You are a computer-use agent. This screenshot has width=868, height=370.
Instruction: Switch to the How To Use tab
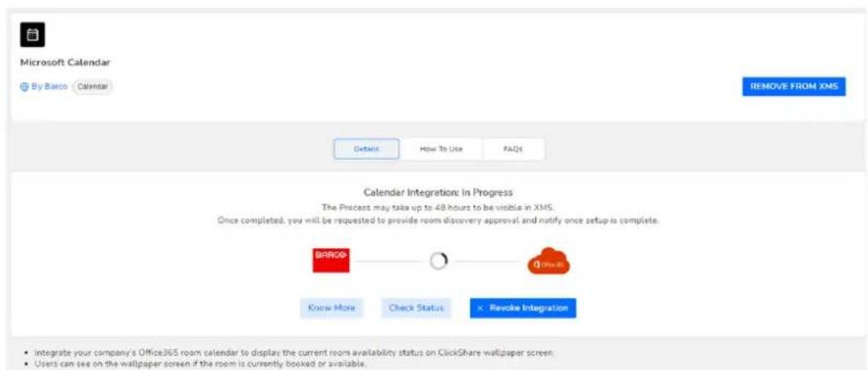pos(441,149)
